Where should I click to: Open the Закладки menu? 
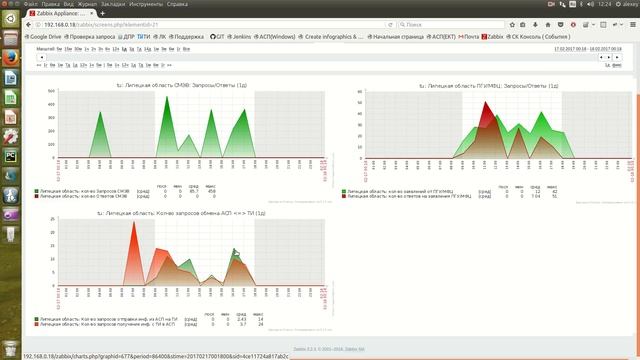[113, 4]
